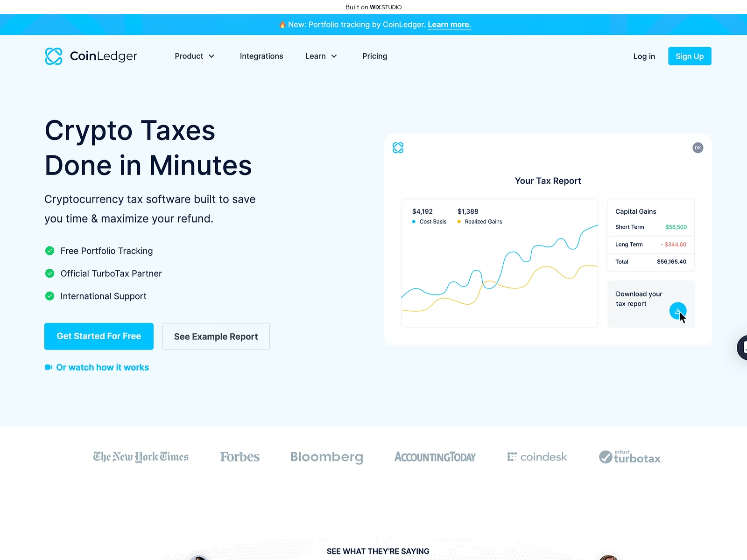
Task: Click the video camera icon beside watch link
Action: (x=49, y=367)
